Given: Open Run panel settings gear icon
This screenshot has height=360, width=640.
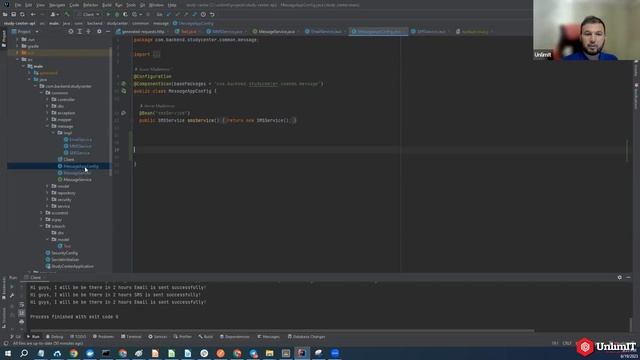Looking at the screenshot, I should 620,278.
